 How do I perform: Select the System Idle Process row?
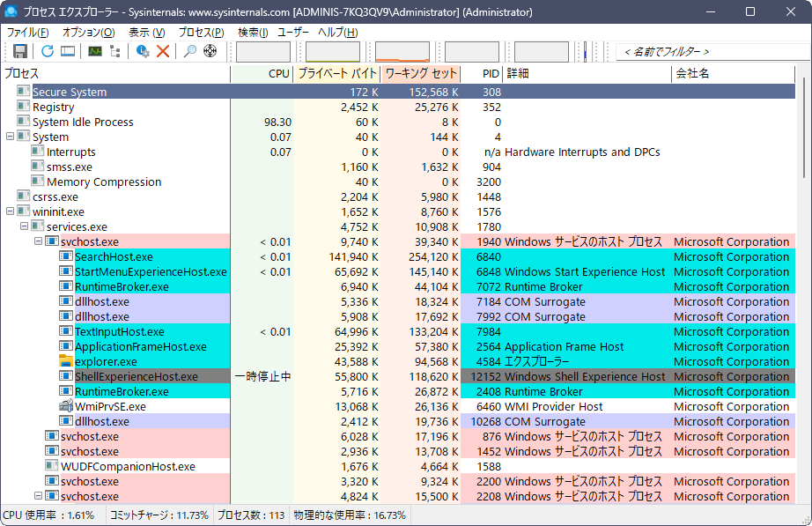tap(399, 122)
